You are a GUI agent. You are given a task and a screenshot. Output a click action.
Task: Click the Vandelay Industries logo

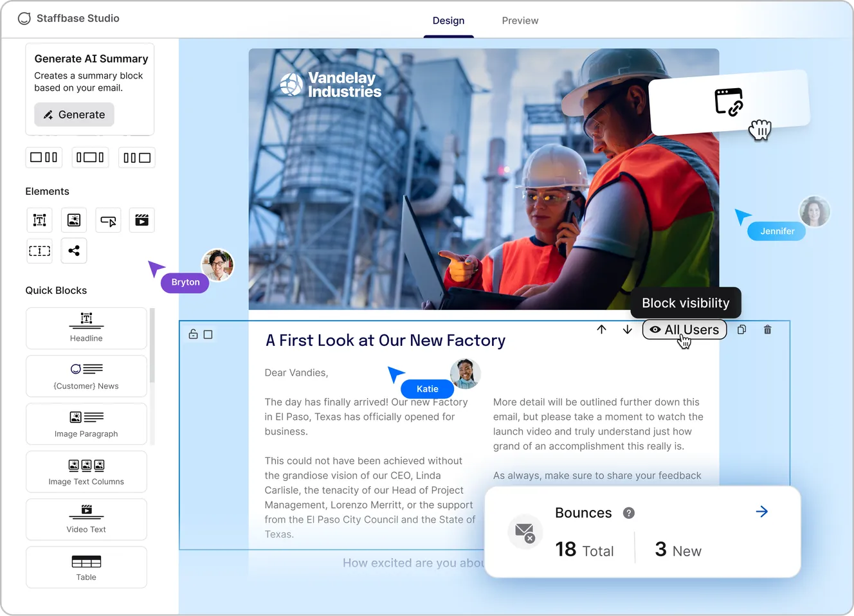331,84
